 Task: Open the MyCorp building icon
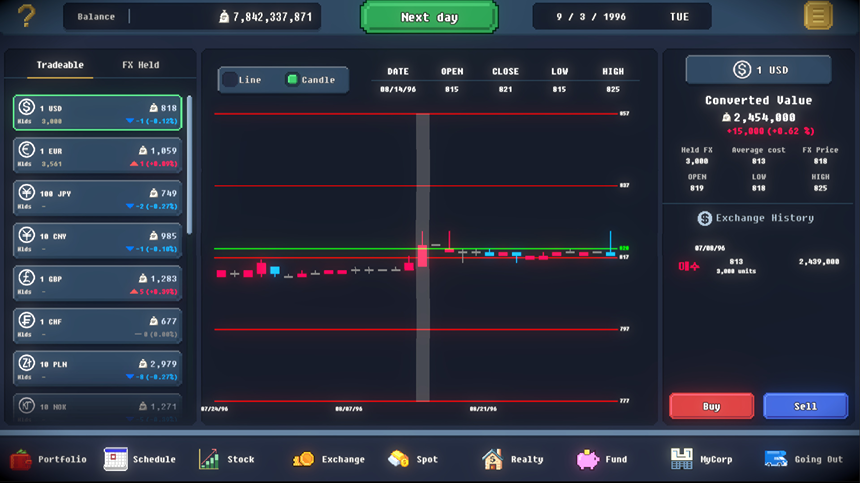tap(681, 459)
